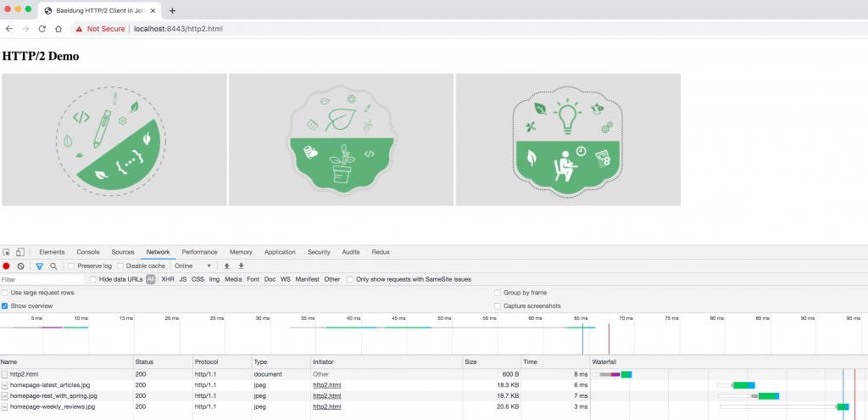
Task: Filter requests by WS
Action: pos(285,279)
